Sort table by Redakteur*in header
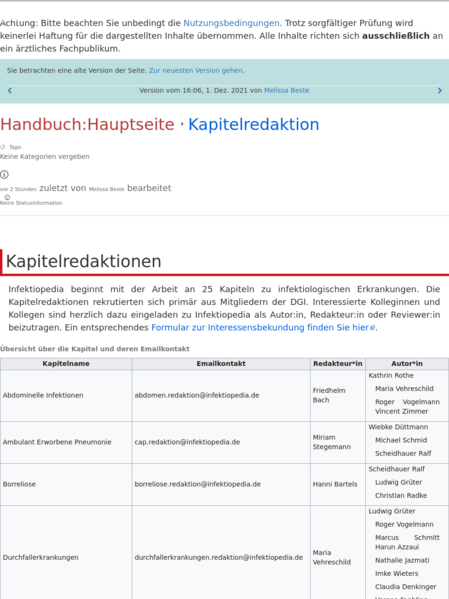449x599 pixels. click(338, 364)
